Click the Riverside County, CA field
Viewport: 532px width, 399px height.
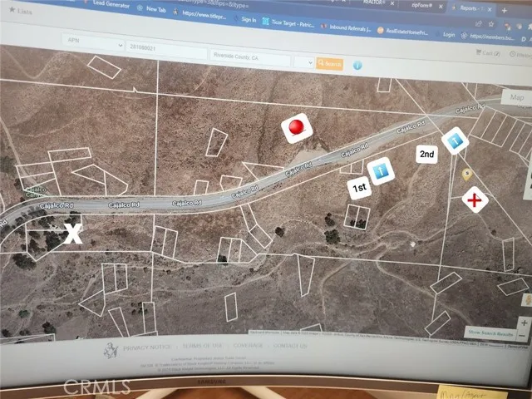tap(249, 60)
